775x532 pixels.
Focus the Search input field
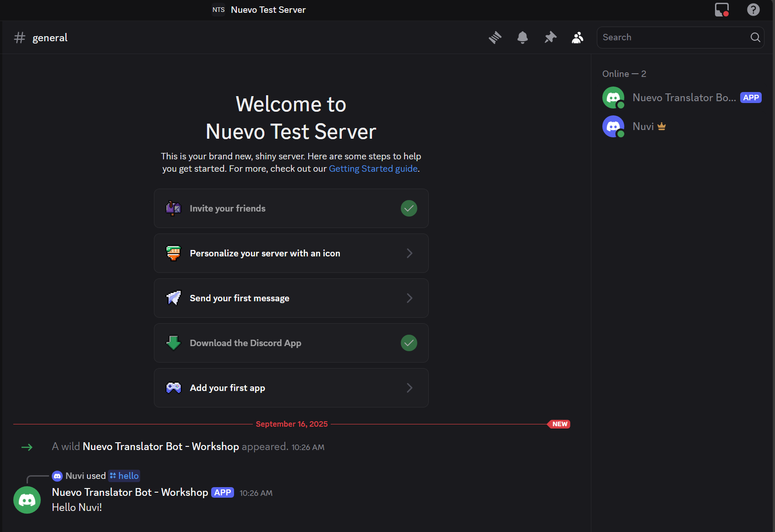(680, 38)
